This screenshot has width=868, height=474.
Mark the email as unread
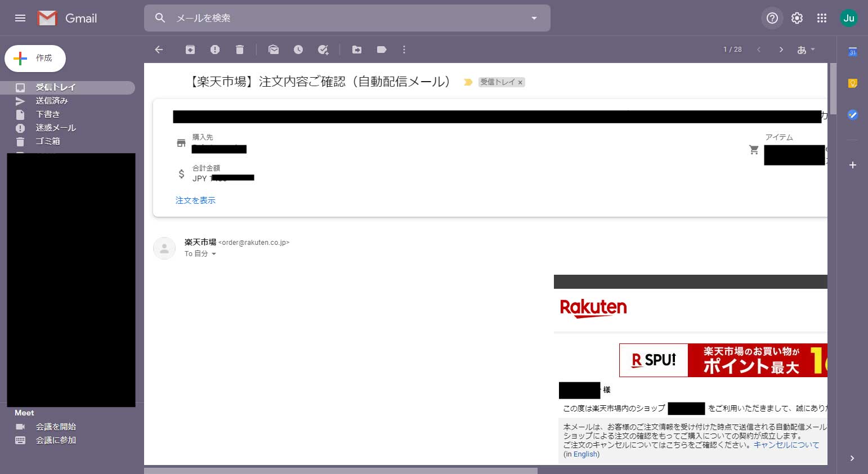tap(274, 50)
